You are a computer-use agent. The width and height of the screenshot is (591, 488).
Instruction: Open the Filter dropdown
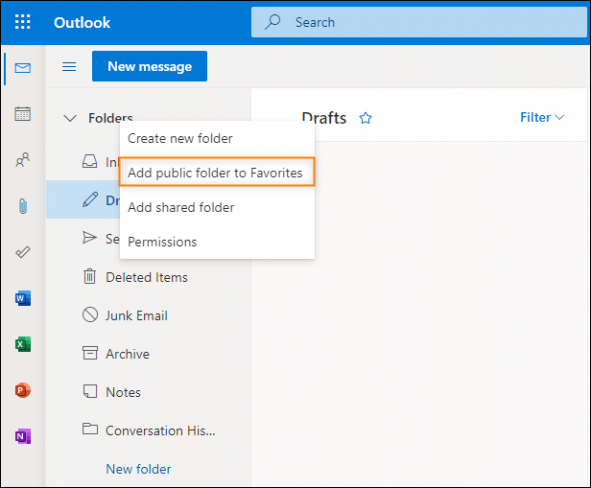542,118
